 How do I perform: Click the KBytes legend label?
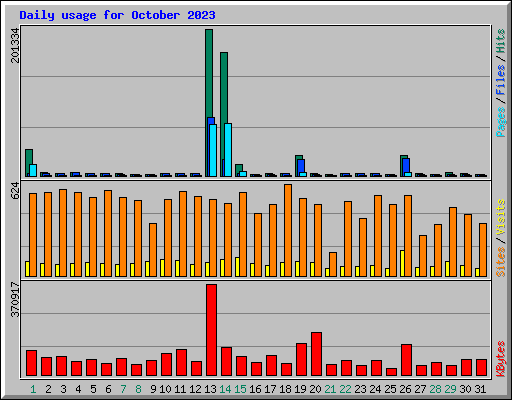(500, 359)
